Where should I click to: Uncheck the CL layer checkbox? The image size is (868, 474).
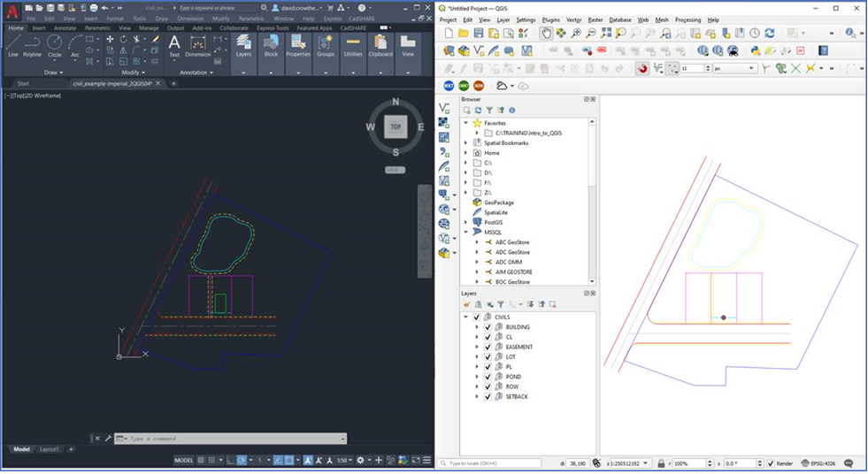(x=488, y=338)
